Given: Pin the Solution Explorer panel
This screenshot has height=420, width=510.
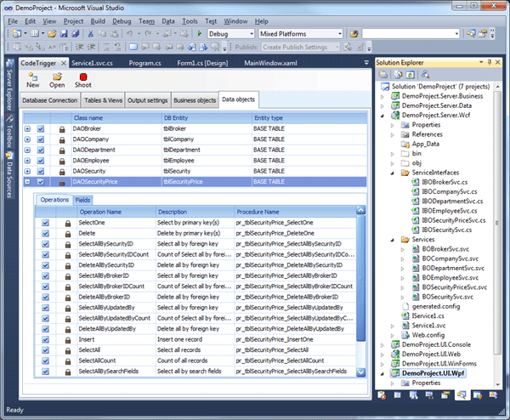Looking at the screenshot, I should 490,62.
